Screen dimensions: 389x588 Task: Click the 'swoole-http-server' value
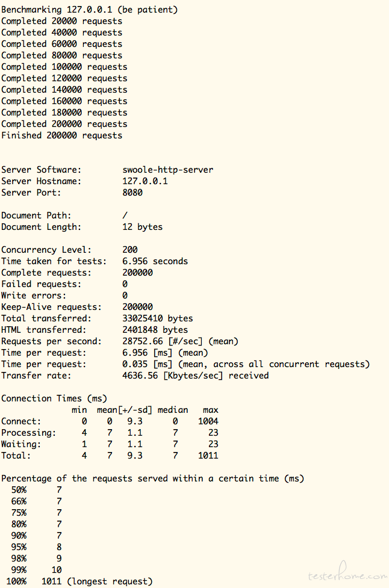tap(167, 170)
